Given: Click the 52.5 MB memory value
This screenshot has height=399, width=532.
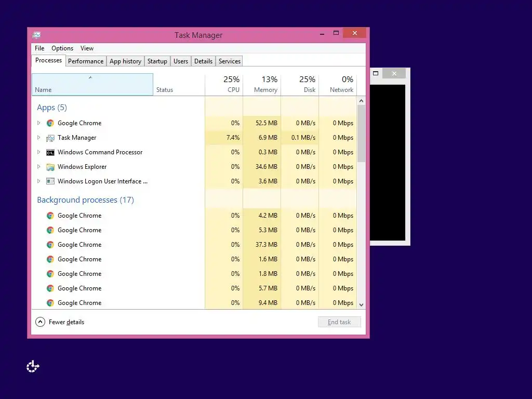Looking at the screenshot, I should point(267,123).
